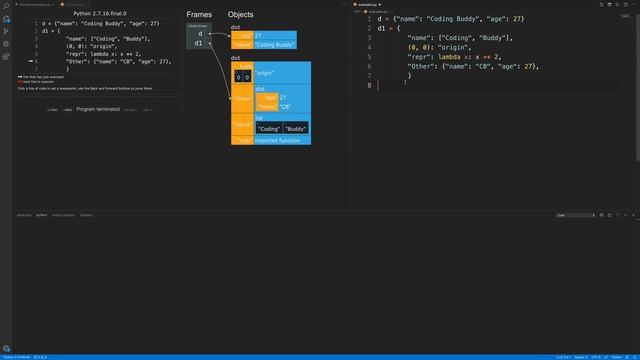Split the editor with the layout icon
Image resolution: width=640 pixels, height=360 pixels.
pos(626,4)
